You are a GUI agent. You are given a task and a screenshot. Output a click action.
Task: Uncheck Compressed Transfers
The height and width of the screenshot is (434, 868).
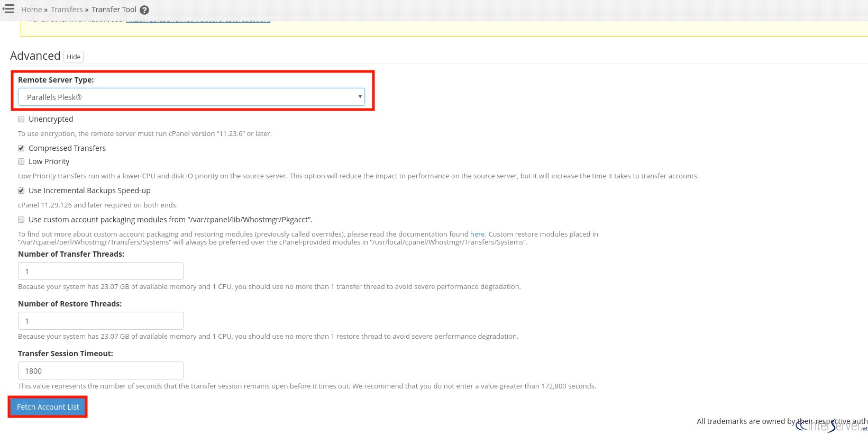tap(21, 148)
